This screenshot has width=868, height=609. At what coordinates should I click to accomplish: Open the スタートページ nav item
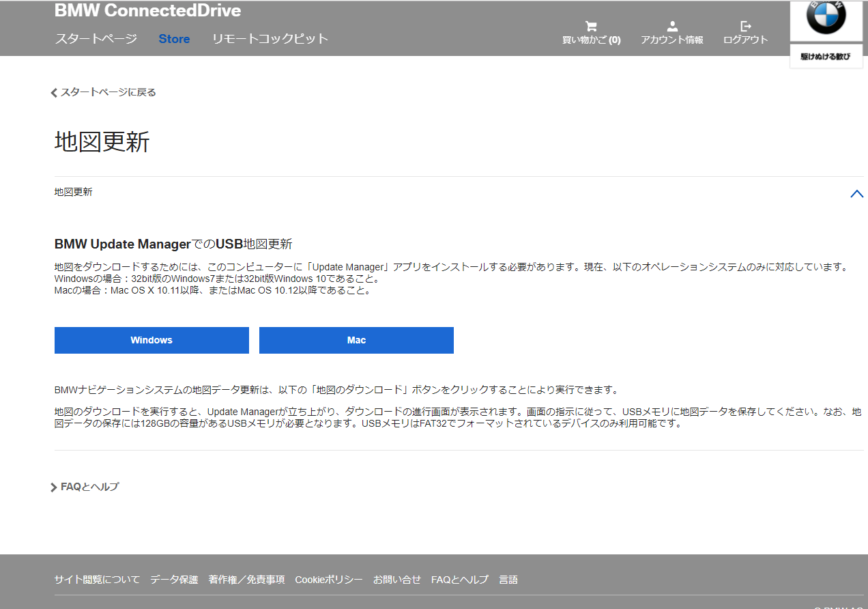click(96, 39)
